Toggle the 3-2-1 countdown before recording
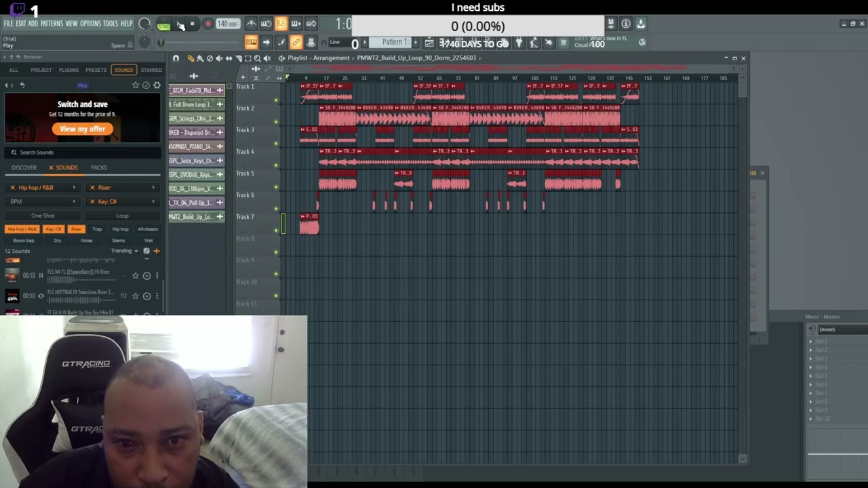Image resolution: width=868 pixels, height=488 pixels. [x=281, y=24]
